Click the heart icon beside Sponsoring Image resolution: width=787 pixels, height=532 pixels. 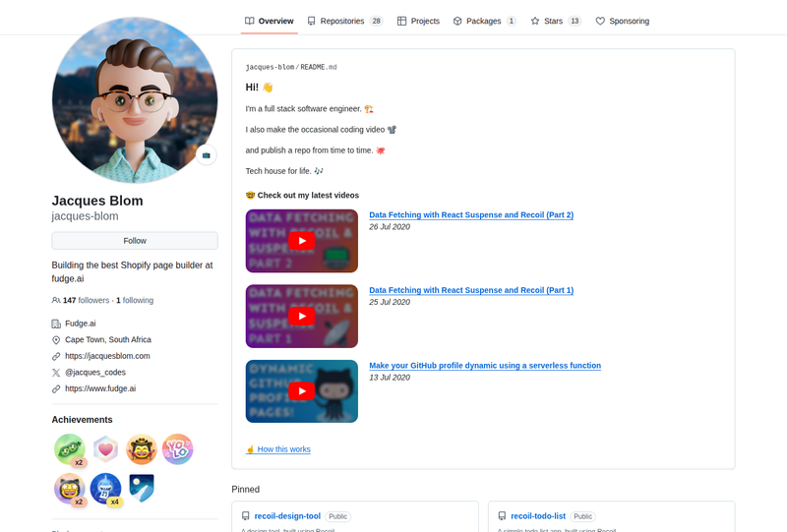(600, 21)
